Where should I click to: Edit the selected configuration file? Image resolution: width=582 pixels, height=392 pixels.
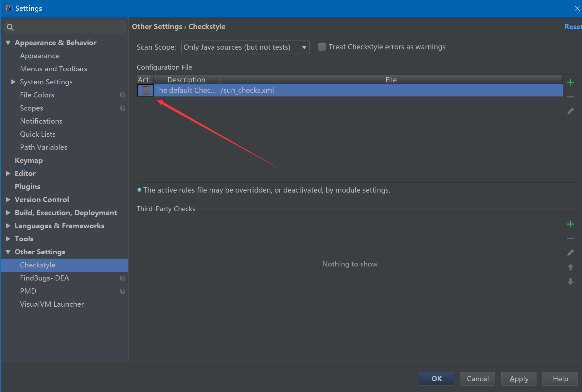click(571, 111)
